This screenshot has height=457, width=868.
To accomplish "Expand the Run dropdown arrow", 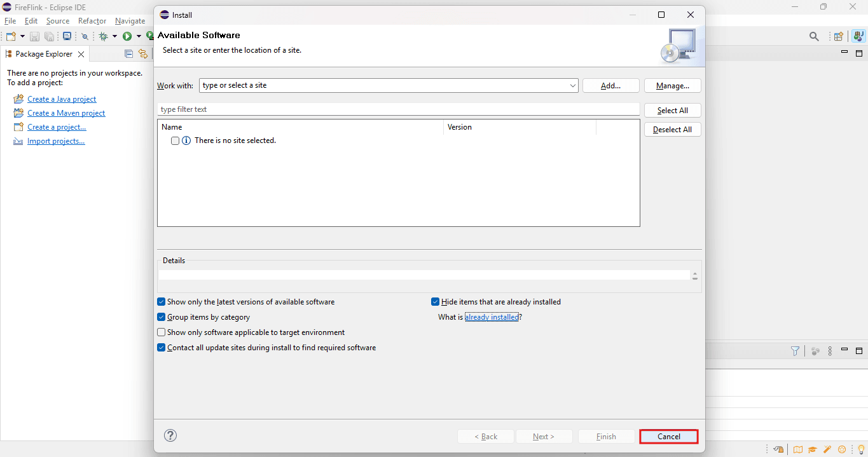I will coord(139,37).
